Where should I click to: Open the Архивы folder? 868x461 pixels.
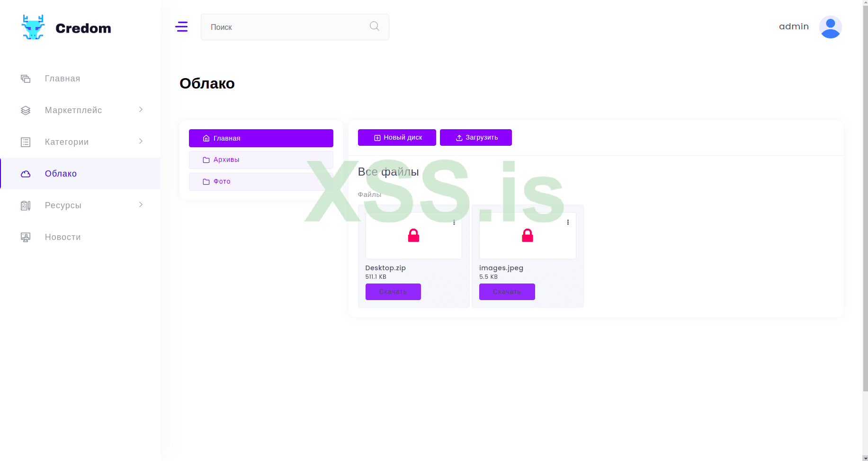tap(226, 160)
